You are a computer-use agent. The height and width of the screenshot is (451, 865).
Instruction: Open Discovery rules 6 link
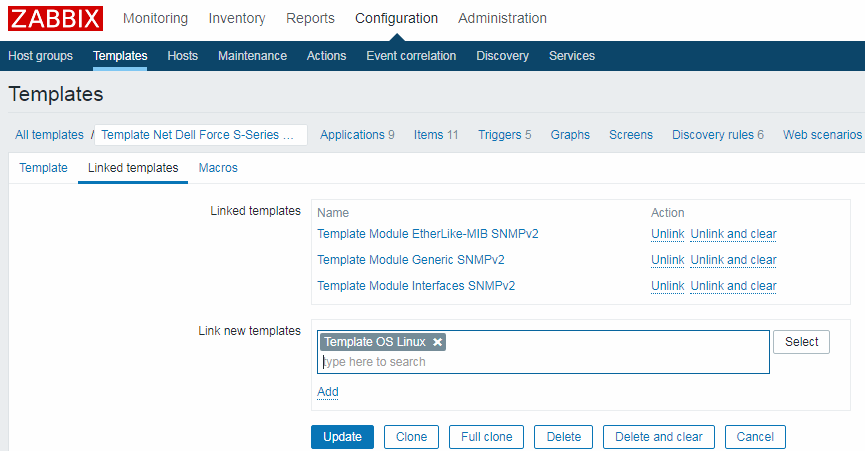pos(718,135)
